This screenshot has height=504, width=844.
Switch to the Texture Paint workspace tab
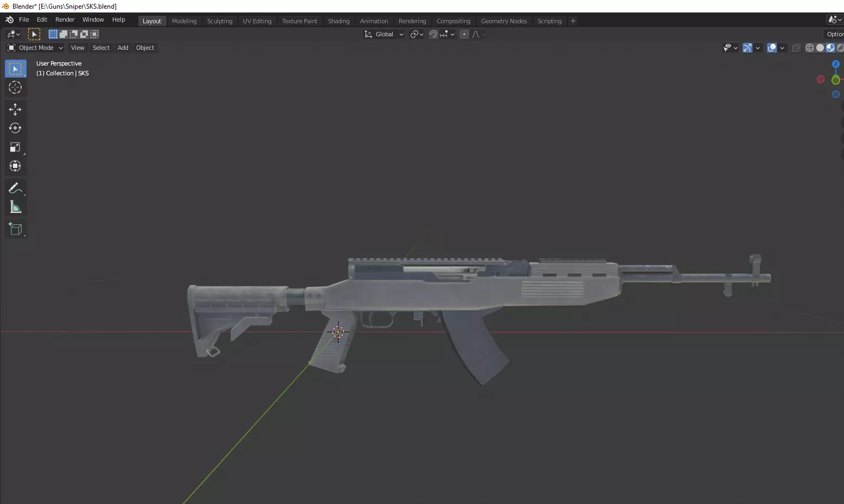tap(299, 21)
